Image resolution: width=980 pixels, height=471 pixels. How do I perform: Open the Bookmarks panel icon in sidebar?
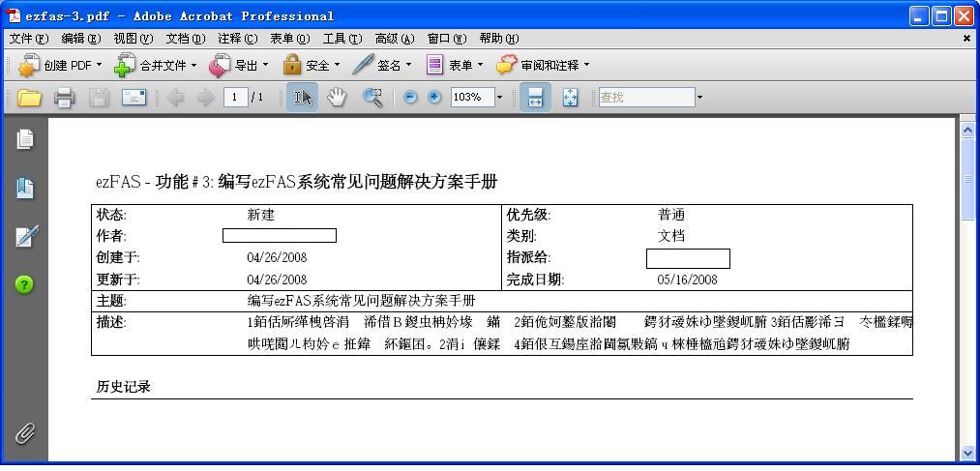coord(25,188)
